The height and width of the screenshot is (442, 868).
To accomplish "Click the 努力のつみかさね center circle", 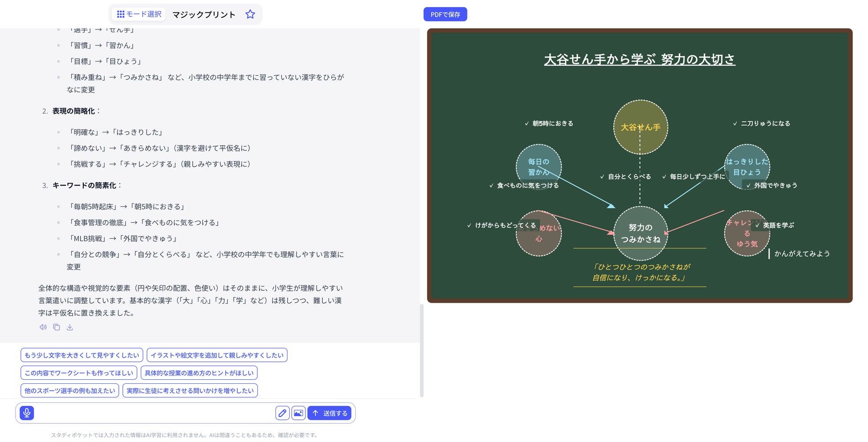I will pos(641,233).
